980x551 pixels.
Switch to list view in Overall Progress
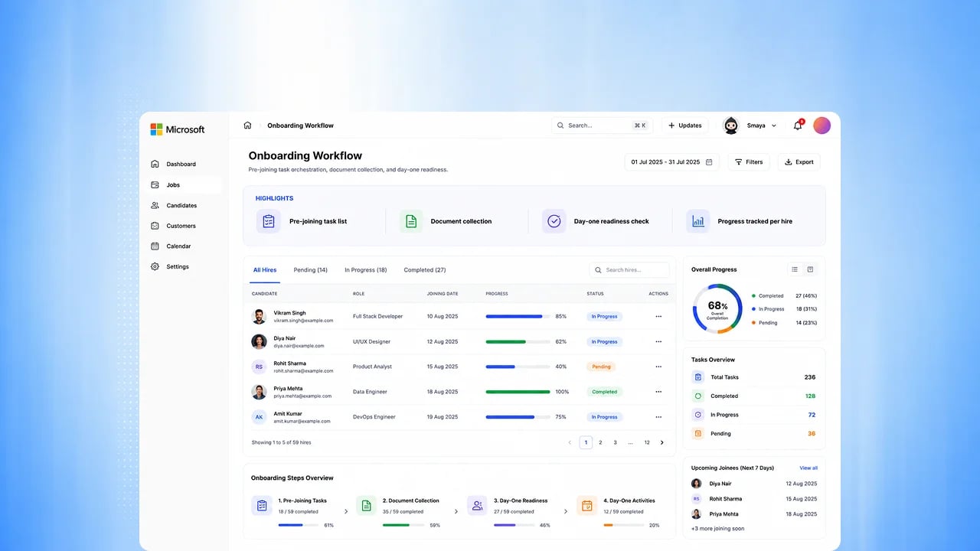pos(795,269)
